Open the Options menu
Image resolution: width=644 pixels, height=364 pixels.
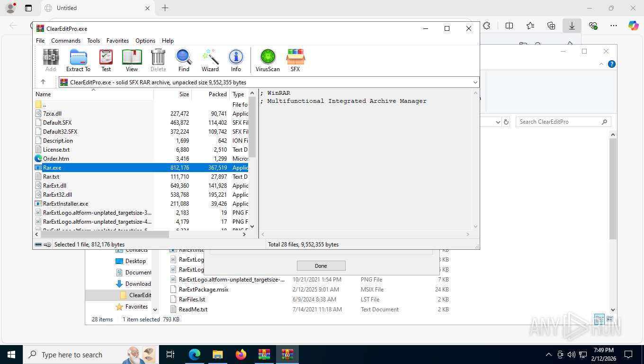145,41
